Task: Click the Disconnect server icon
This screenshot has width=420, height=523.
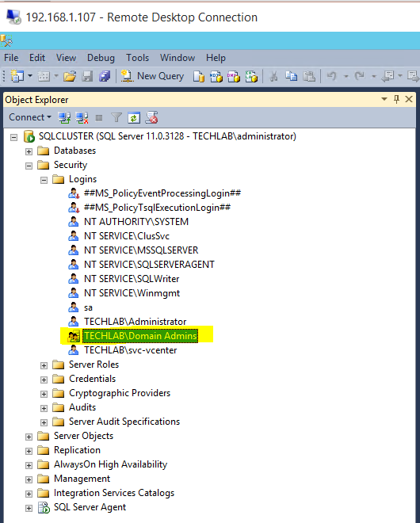Action: coord(82,117)
